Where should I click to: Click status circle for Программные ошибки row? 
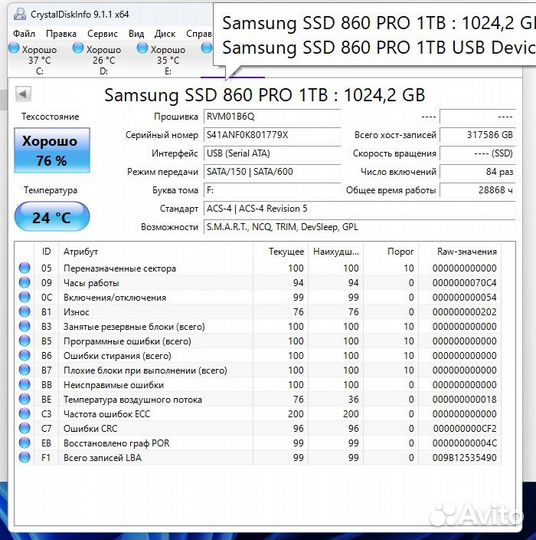[x=24, y=341]
